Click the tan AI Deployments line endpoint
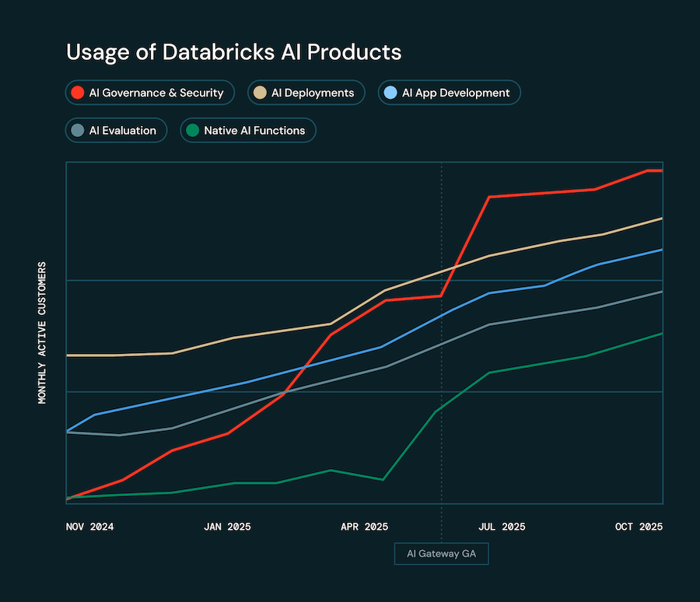The width and height of the screenshot is (700, 602). coord(661,219)
